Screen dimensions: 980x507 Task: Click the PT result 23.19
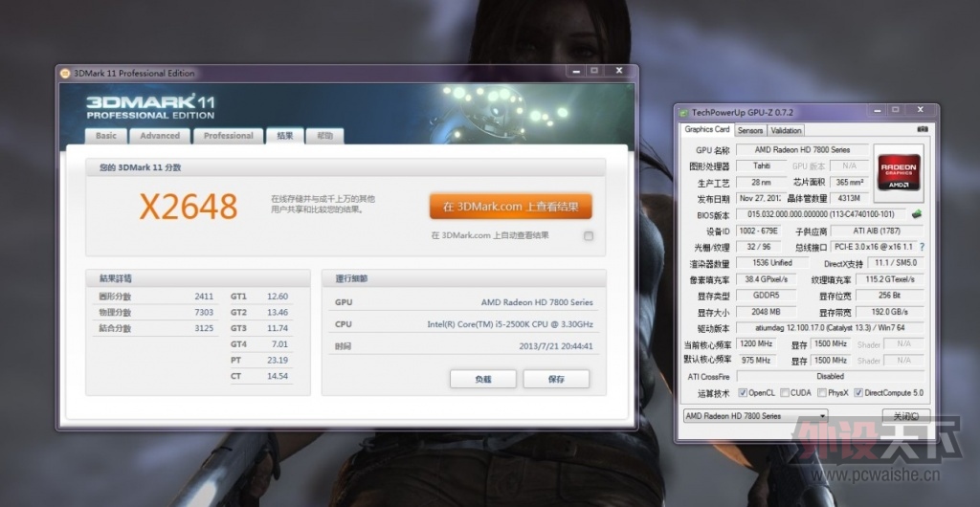coord(277,361)
